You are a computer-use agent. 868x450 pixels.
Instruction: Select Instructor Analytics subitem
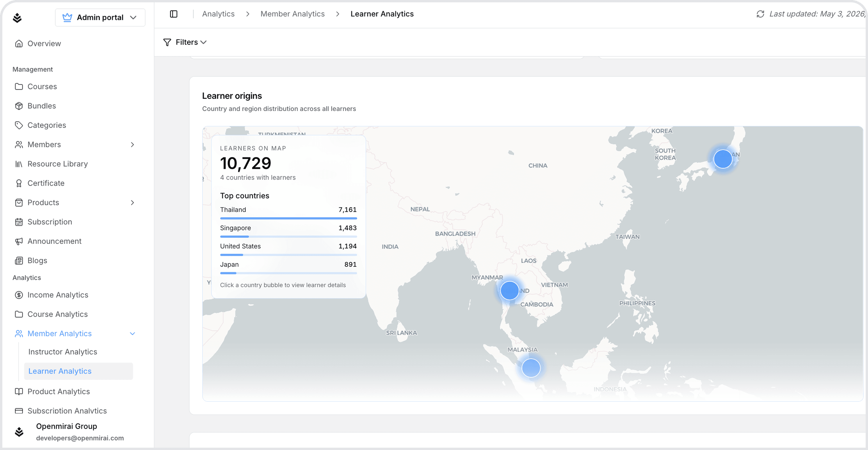tap(63, 352)
